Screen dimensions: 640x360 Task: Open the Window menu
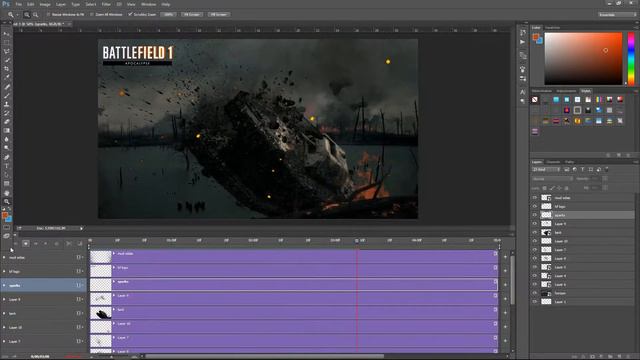pyautogui.click(x=148, y=4)
